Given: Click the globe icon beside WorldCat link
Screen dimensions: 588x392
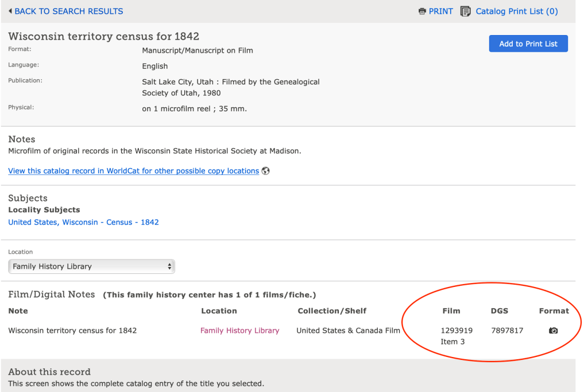Looking at the screenshot, I should [x=265, y=171].
